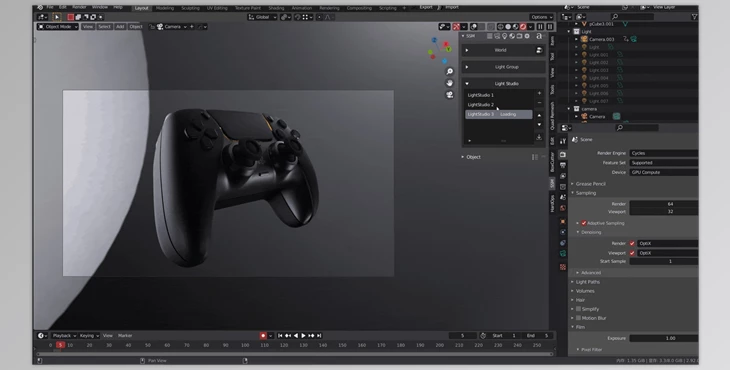Add a new Light Studio with plus icon
Viewport: 730px width, 370px height.
click(x=539, y=93)
